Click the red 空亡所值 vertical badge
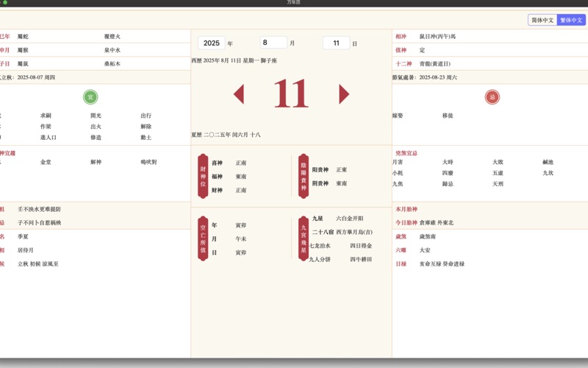The width and height of the screenshot is (588, 368). click(203, 238)
